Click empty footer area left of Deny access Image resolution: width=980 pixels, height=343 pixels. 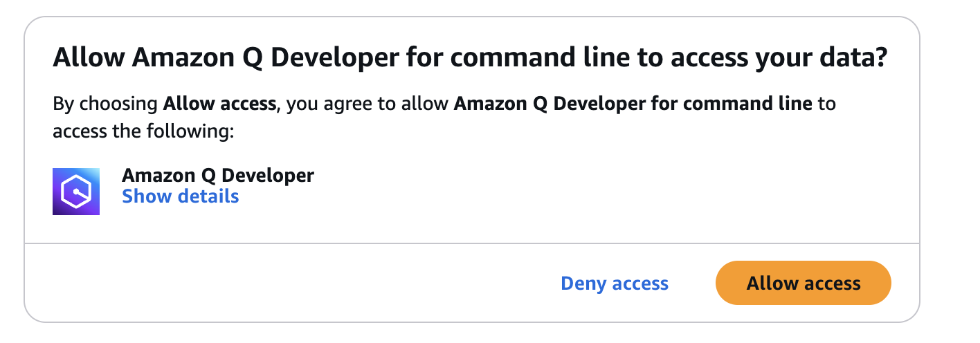tap(291, 283)
